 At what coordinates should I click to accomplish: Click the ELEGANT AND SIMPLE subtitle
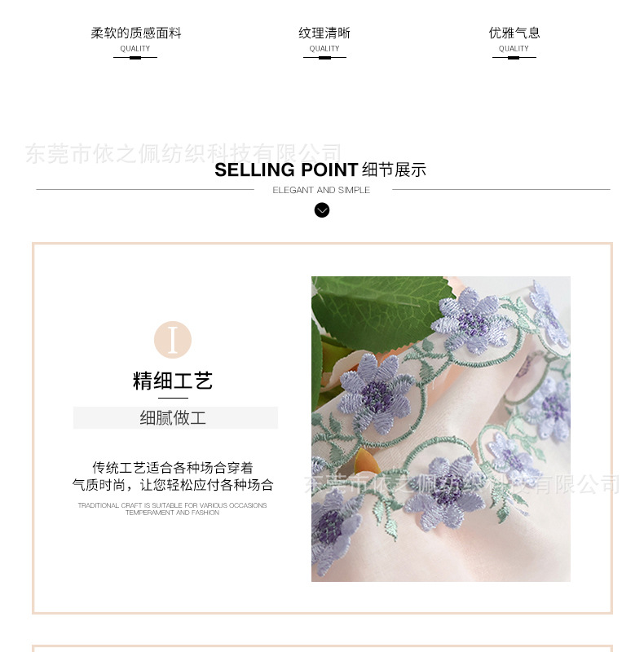point(321,190)
